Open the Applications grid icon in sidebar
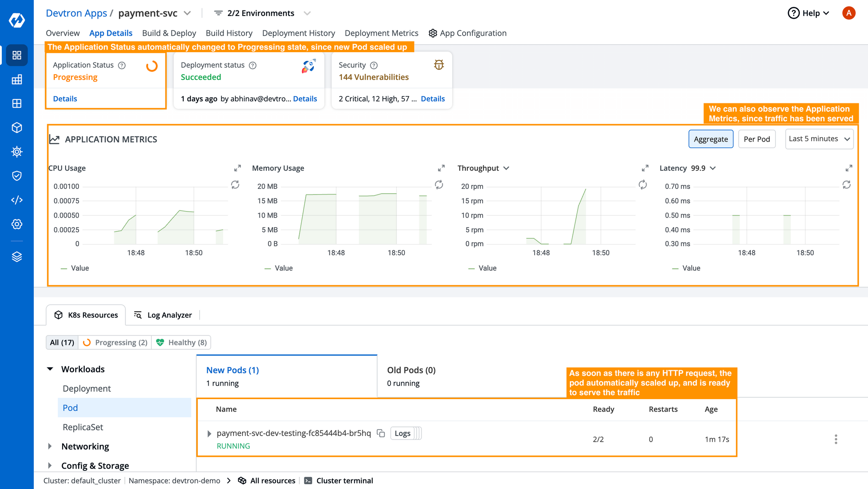This screenshot has height=489, width=868. click(16, 55)
